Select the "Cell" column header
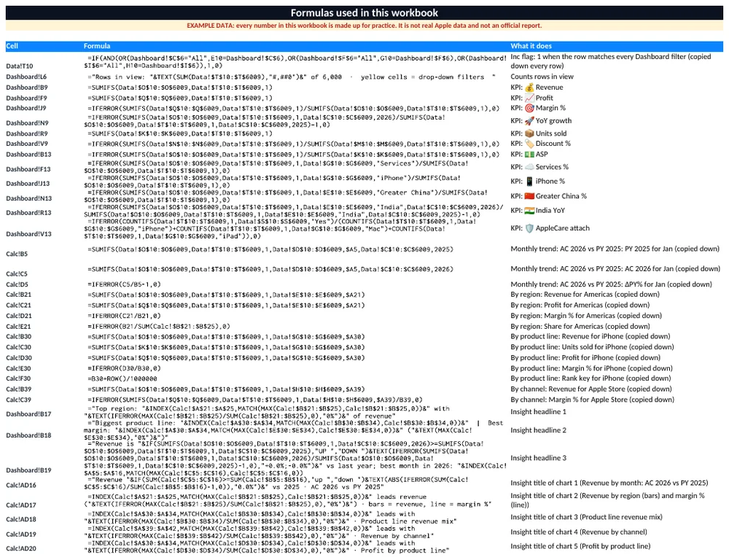Screen dimensions: 729x560 click(x=12, y=46)
